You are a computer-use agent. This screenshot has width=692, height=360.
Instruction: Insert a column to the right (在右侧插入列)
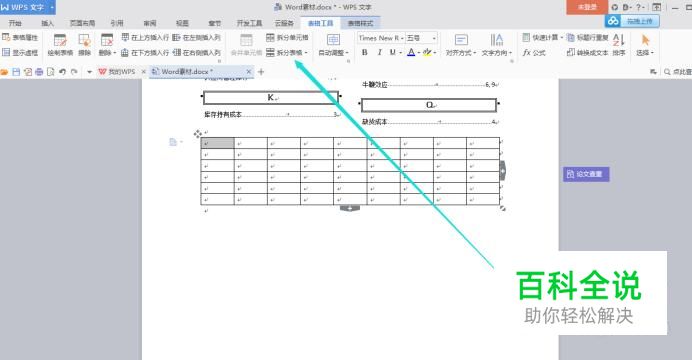pyautogui.click(x=196, y=52)
